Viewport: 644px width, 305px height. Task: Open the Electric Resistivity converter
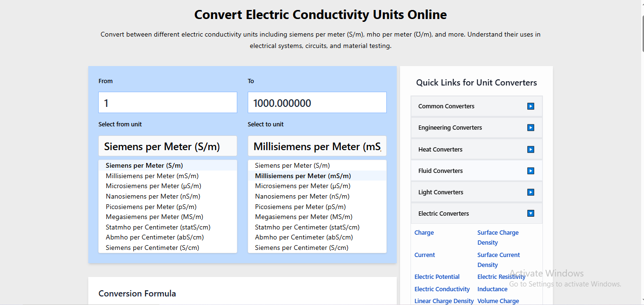[x=501, y=276]
